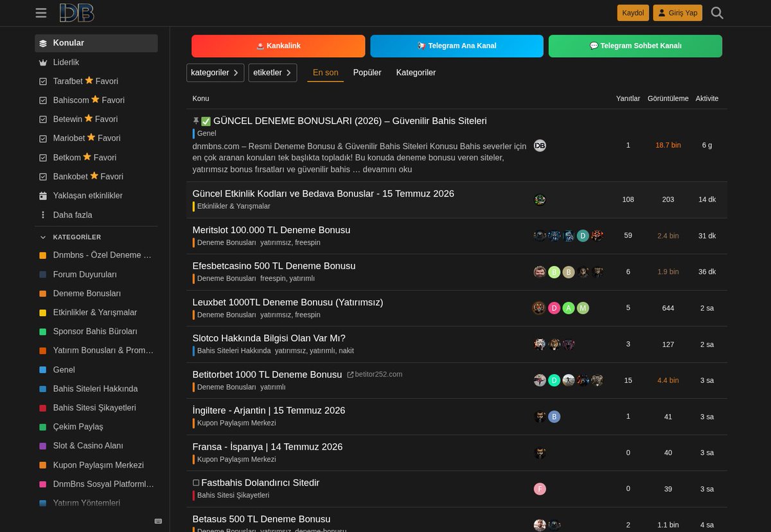The height and width of the screenshot is (532, 771).
Task: Select Liderlik in the sidebar
Action: click(96, 62)
